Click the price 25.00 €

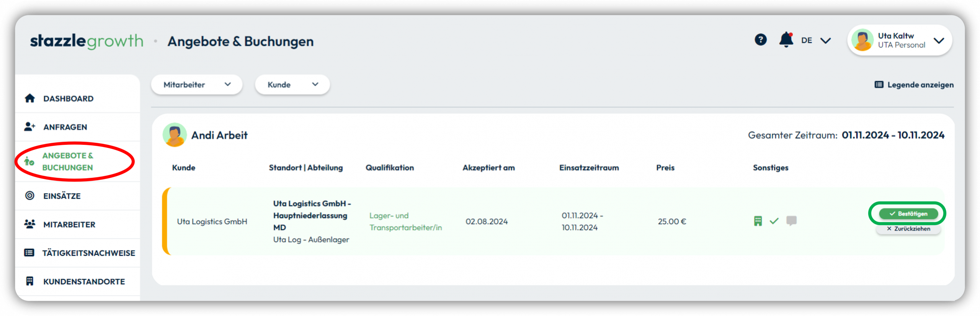[x=672, y=221]
